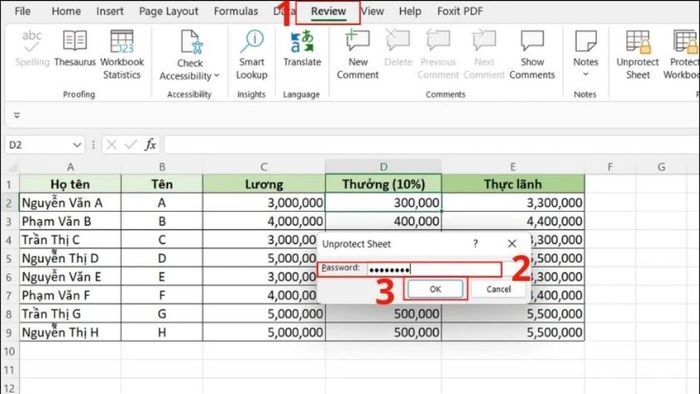Click OK in Unprotect Sheet dialog

435,289
